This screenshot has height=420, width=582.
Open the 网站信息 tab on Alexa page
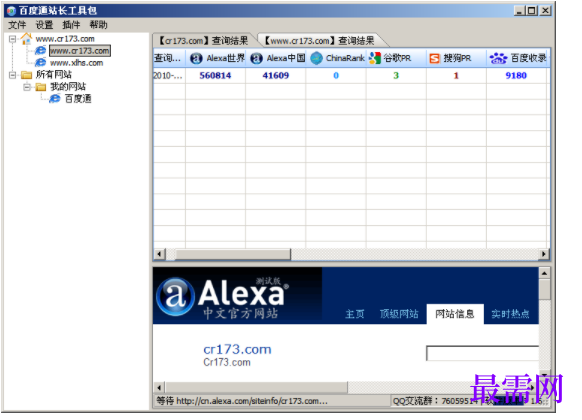coord(455,314)
